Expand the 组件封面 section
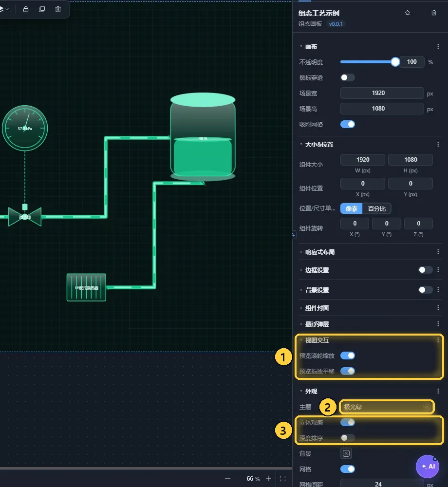The width and height of the screenshot is (448, 487). tap(301, 308)
